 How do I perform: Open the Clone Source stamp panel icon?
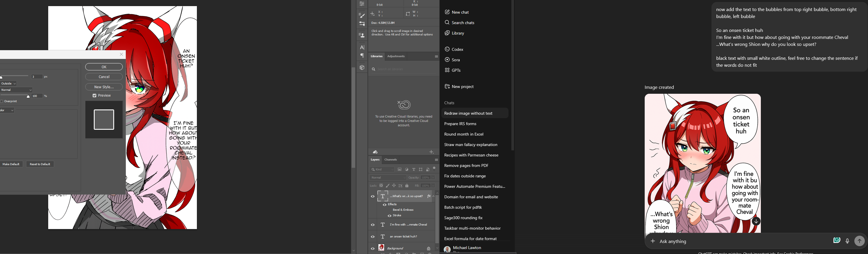tap(362, 35)
